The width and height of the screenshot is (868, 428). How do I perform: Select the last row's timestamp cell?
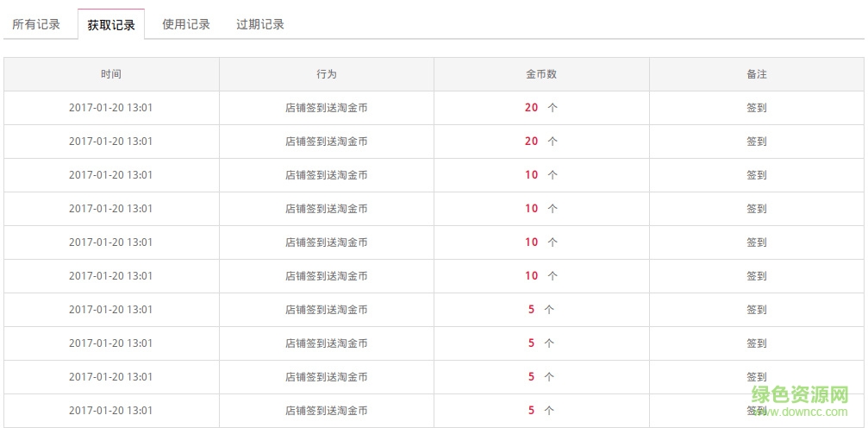click(x=111, y=411)
